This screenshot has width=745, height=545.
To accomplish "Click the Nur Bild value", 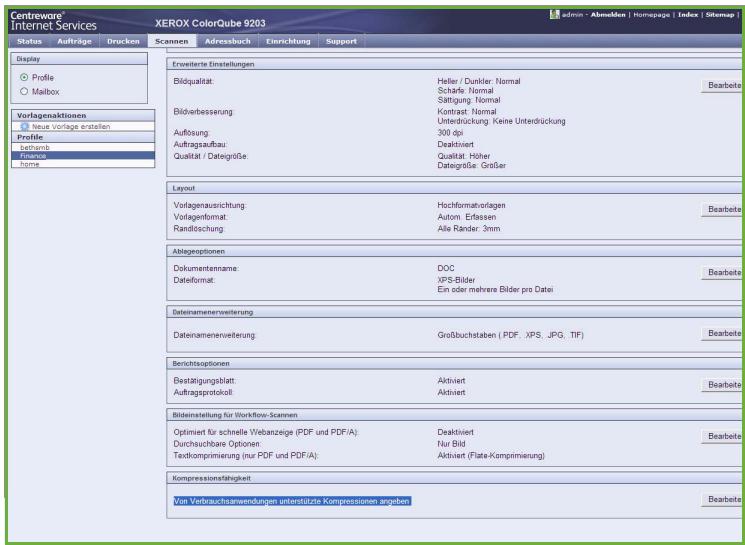I will [451, 444].
